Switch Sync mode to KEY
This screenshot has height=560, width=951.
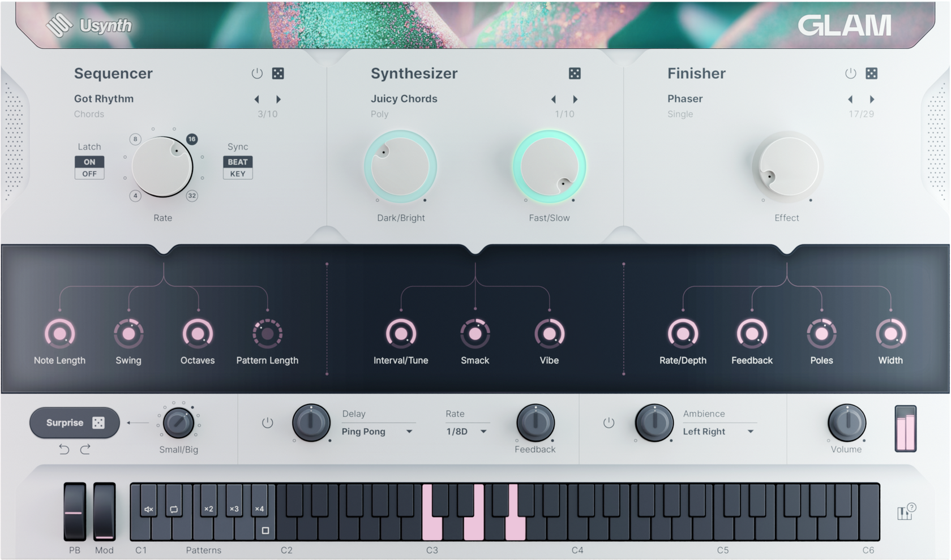pos(238,174)
